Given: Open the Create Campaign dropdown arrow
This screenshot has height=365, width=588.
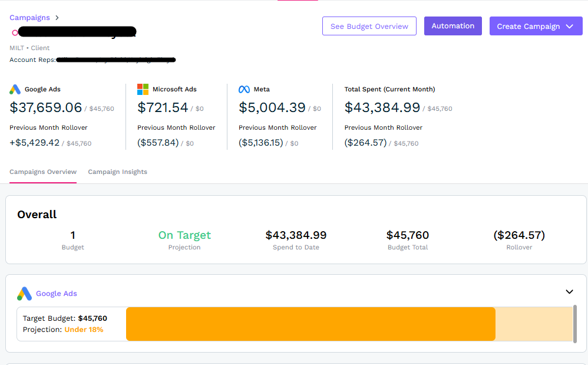Looking at the screenshot, I should pyautogui.click(x=570, y=26).
